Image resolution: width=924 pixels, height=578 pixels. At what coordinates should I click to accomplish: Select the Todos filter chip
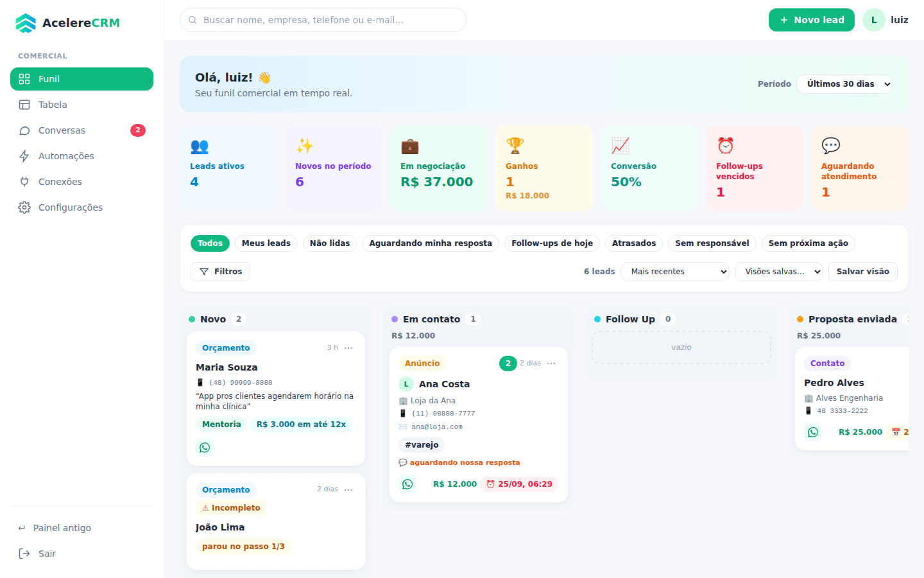pos(210,243)
